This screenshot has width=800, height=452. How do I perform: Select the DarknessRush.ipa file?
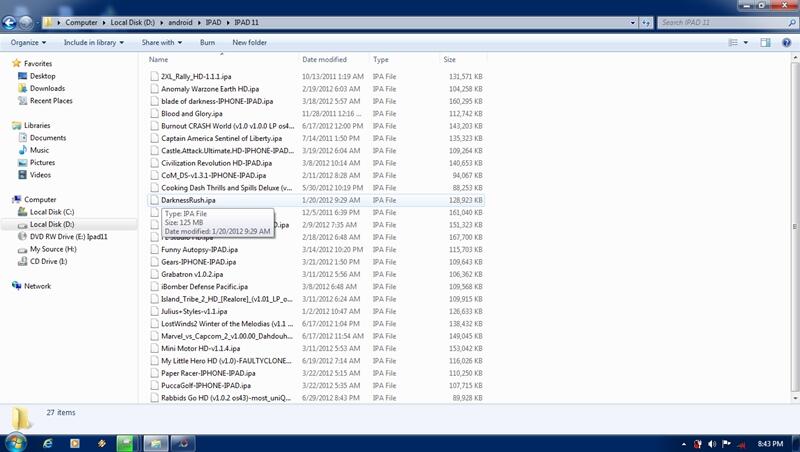(188, 200)
